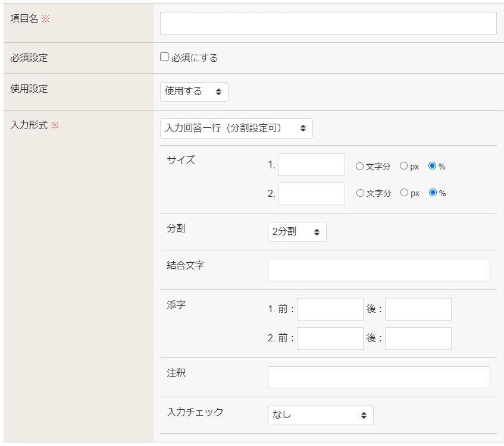Select 文字分 radio for size 1
Image resolution: width=504 pixels, height=446 pixels.
pyautogui.click(x=359, y=167)
